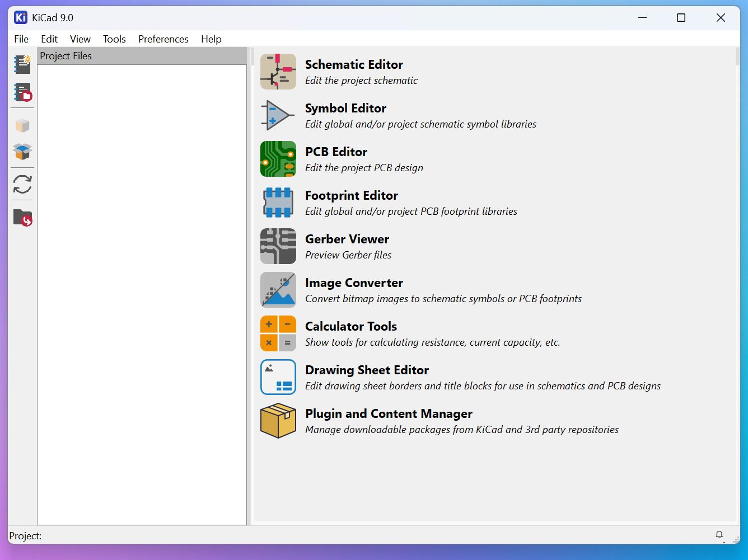Open the Edit menu
The width and height of the screenshot is (748, 560).
tap(49, 39)
